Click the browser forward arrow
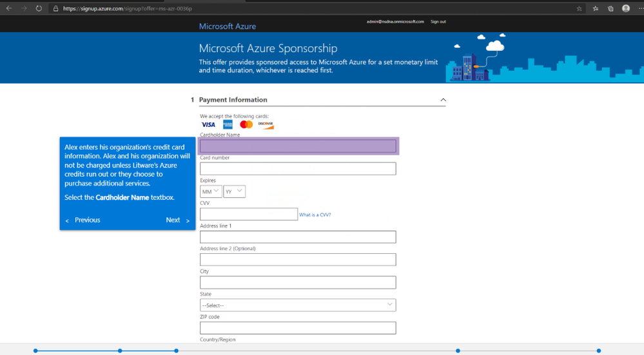The height and width of the screenshot is (355, 644). coord(24,8)
